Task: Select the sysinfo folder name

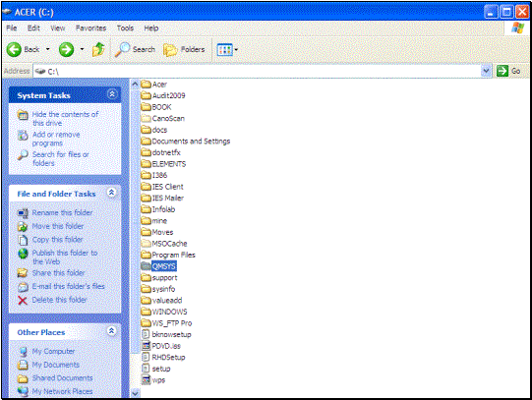Action: pos(163,289)
